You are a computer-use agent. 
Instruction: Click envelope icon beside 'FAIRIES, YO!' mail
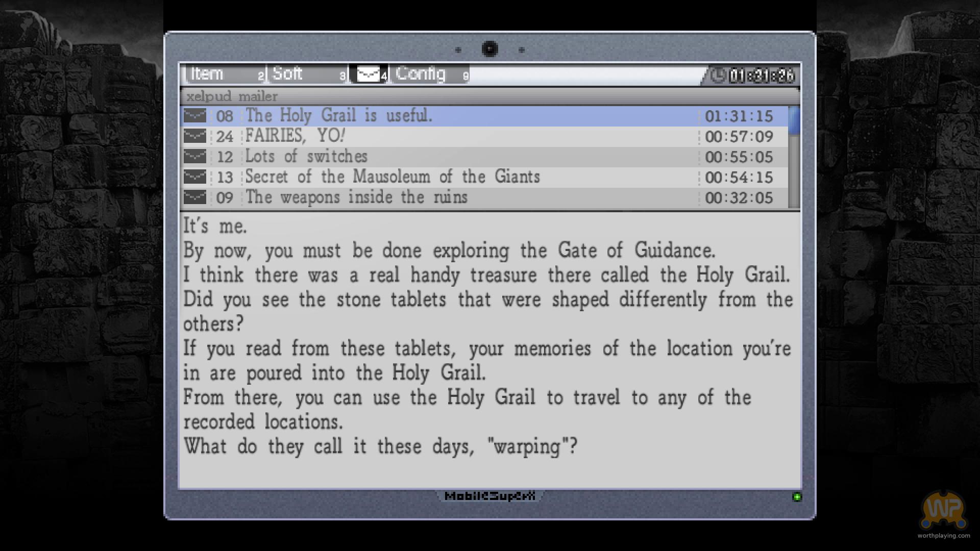(x=194, y=136)
